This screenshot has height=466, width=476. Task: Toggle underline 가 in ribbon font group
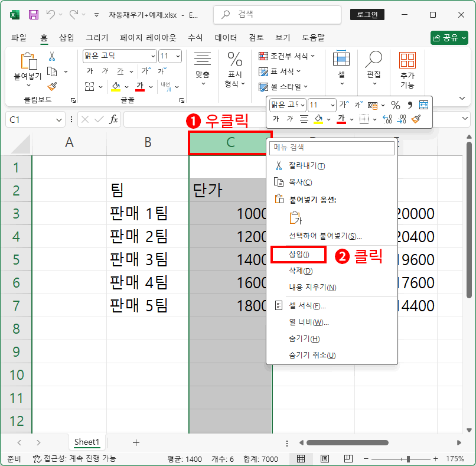pyautogui.click(x=120, y=71)
